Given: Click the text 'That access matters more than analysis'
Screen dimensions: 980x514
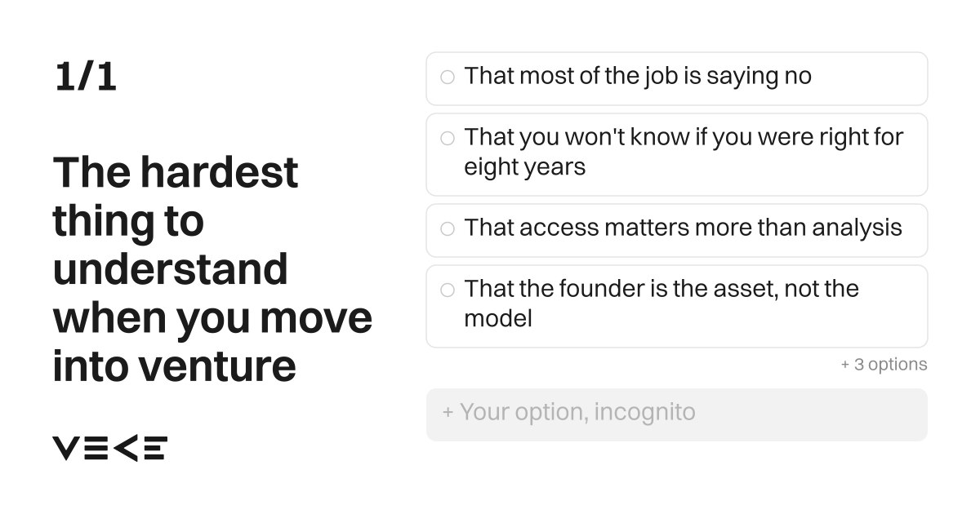Looking at the screenshot, I should click(684, 228).
